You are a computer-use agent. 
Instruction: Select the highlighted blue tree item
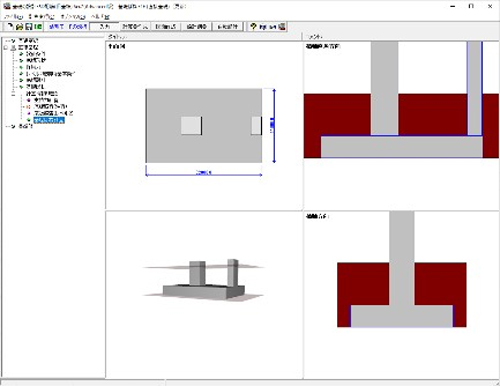coord(49,120)
